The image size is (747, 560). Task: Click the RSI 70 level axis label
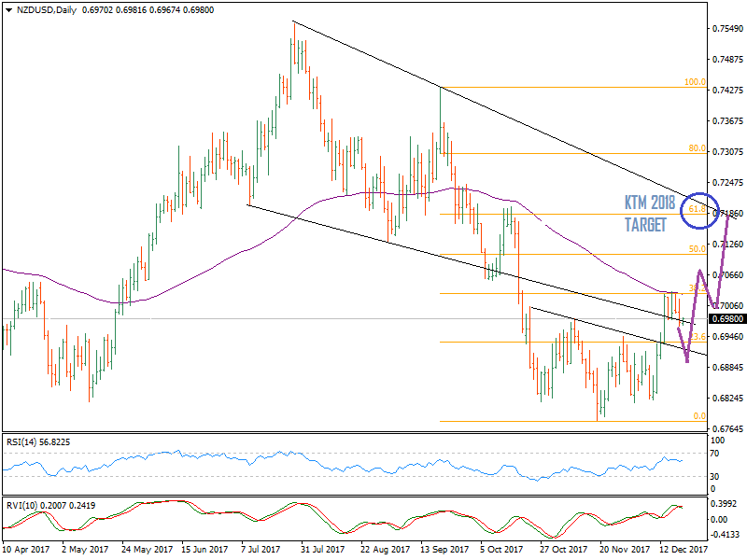coord(718,453)
